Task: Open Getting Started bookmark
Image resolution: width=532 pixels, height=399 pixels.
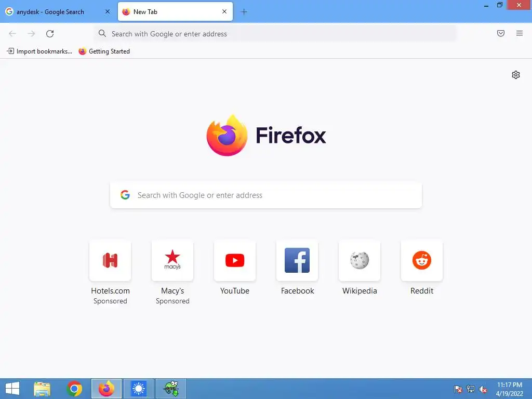Action: [104, 51]
